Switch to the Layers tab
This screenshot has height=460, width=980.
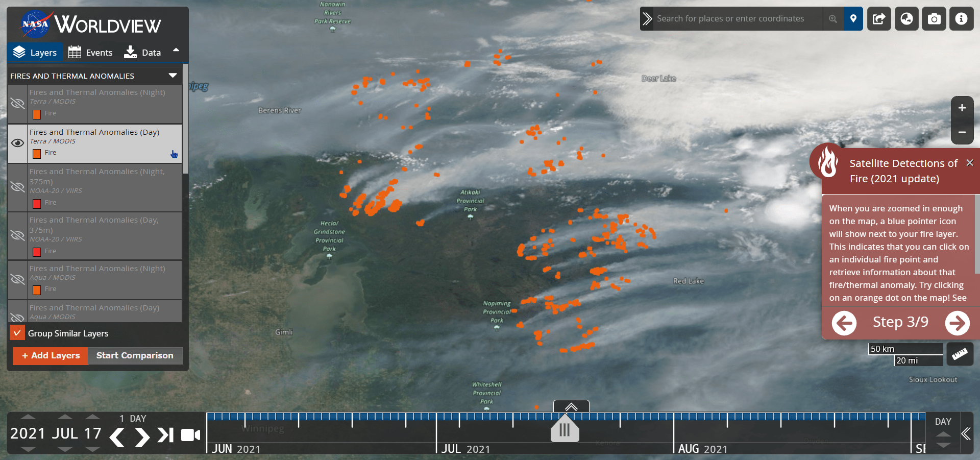point(35,52)
